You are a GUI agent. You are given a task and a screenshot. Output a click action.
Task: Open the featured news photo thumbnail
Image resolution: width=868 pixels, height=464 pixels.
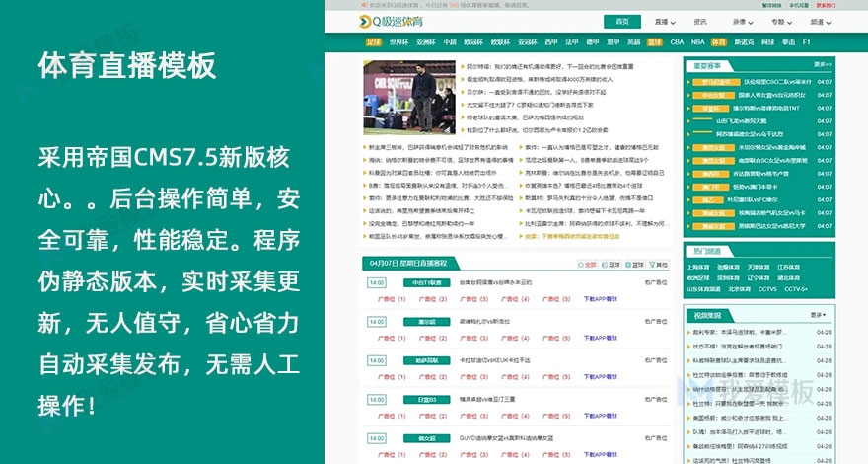[x=409, y=98]
